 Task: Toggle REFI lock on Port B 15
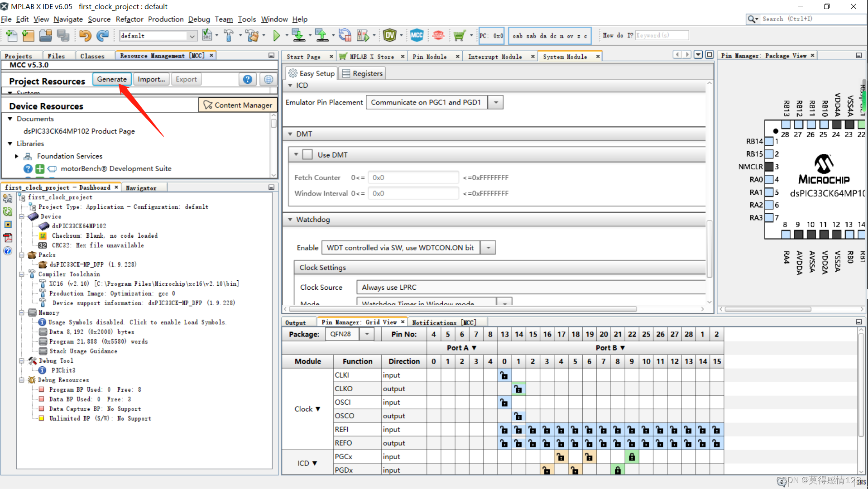716,430
